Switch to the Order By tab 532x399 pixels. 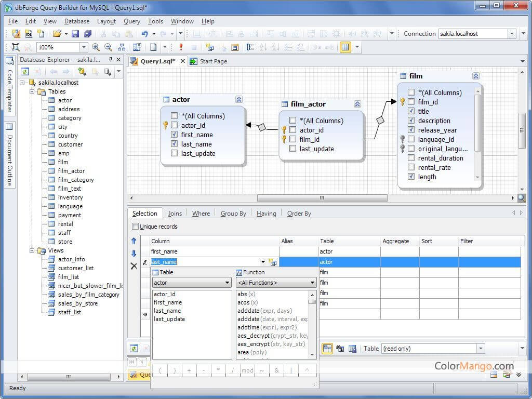tap(299, 214)
